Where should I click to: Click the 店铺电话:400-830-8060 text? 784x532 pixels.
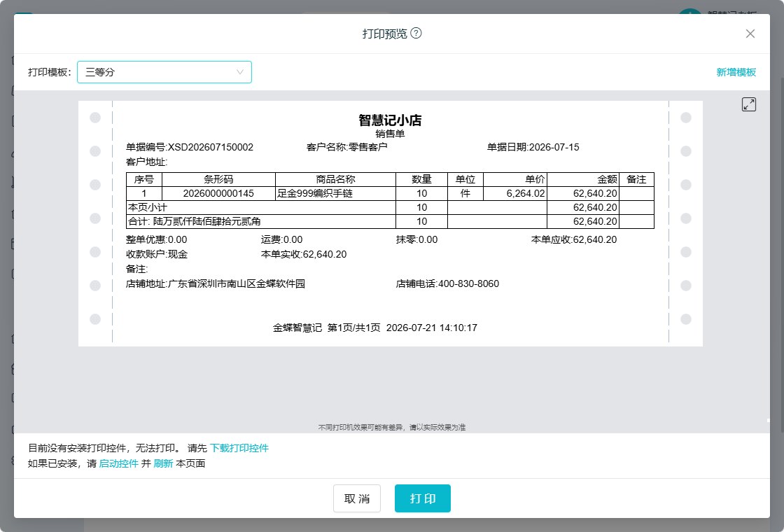pos(447,283)
